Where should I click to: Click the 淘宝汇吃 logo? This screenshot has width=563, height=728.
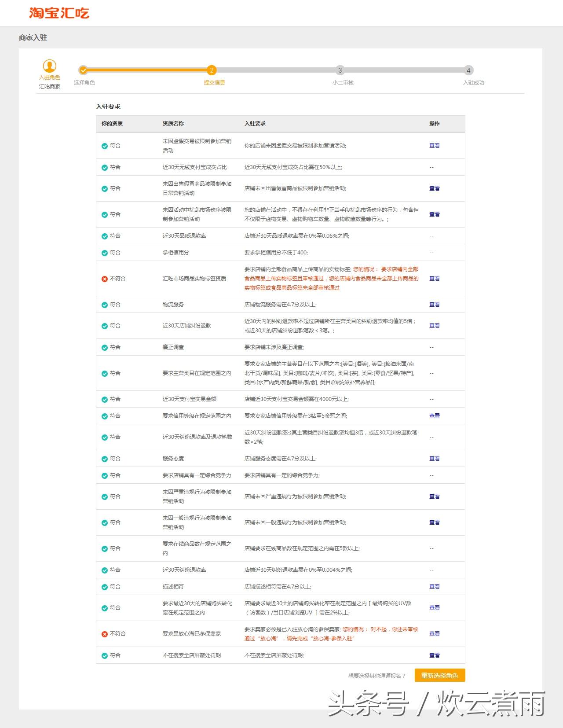coord(59,13)
